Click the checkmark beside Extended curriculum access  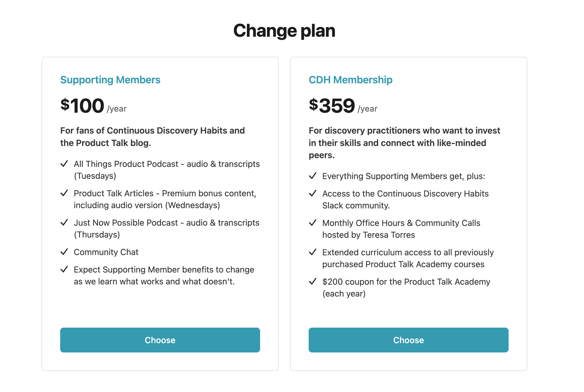click(313, 252)
